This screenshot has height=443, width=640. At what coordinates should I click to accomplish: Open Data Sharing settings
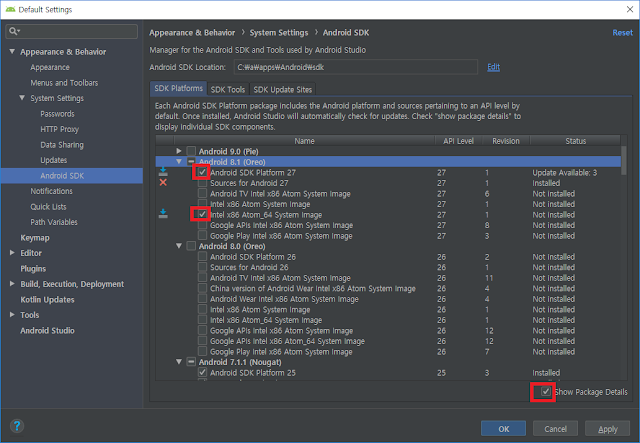point(62,145)
